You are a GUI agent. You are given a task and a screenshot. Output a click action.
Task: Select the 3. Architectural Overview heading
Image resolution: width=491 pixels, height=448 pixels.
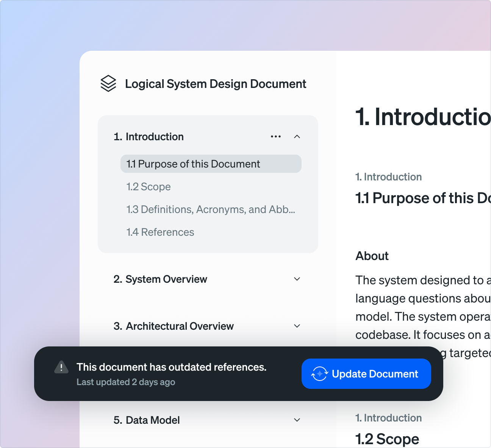[174, 326]
